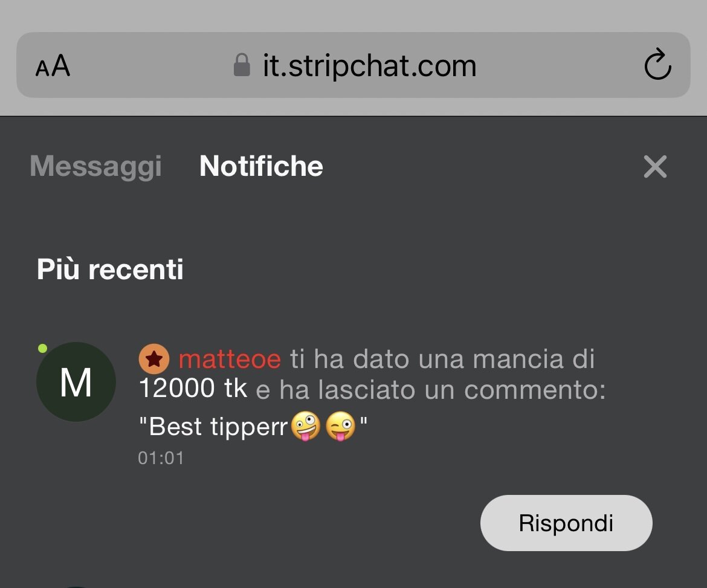Click the "ha lasciato un commento" text
Screen dimensions: 707x588
[x=442, y=390]
